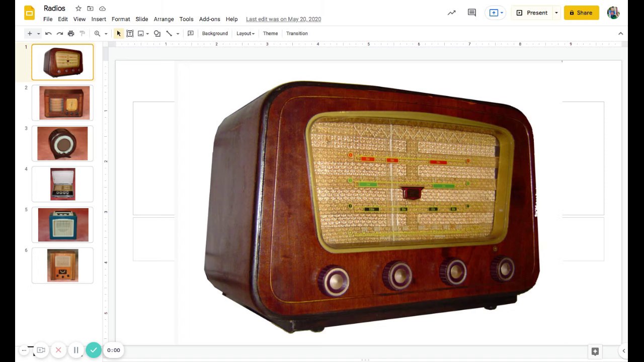Click the yellow Share button

click(x=581, y=13)
